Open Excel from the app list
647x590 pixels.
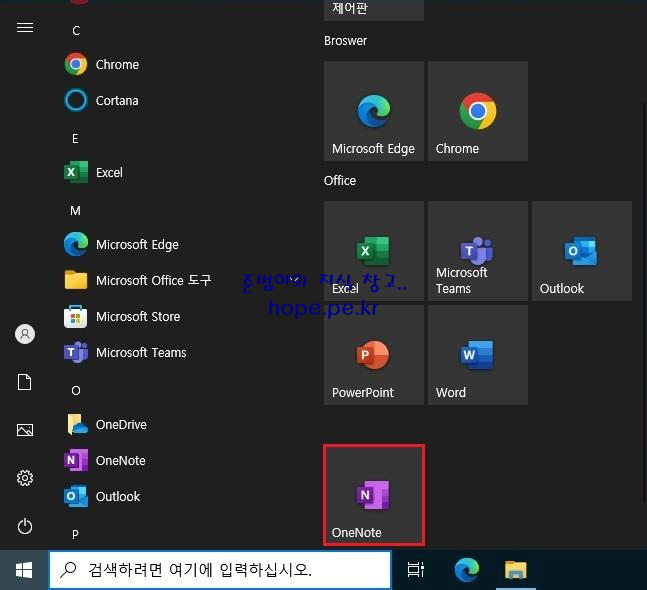[x=93, y=172]
